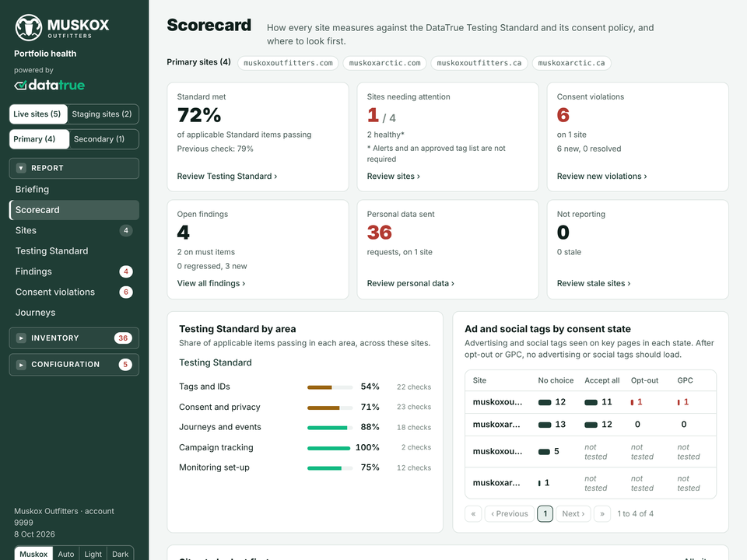Open the Scorecard menu item
This screenshot has width=747, height=560.
click(74, 210)
